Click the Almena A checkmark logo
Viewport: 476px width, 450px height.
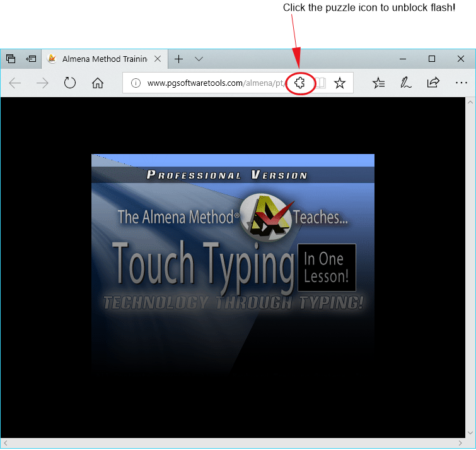click(267, 218)
